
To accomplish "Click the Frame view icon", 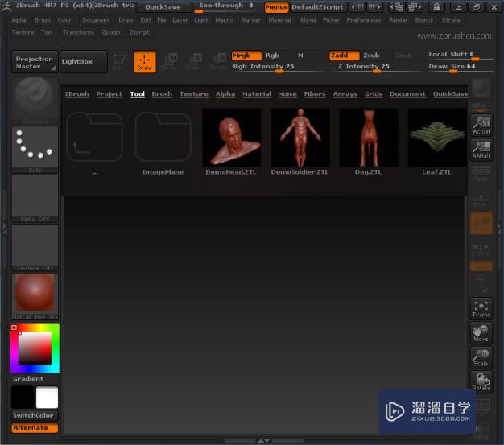I will click(x=481, y=309).
